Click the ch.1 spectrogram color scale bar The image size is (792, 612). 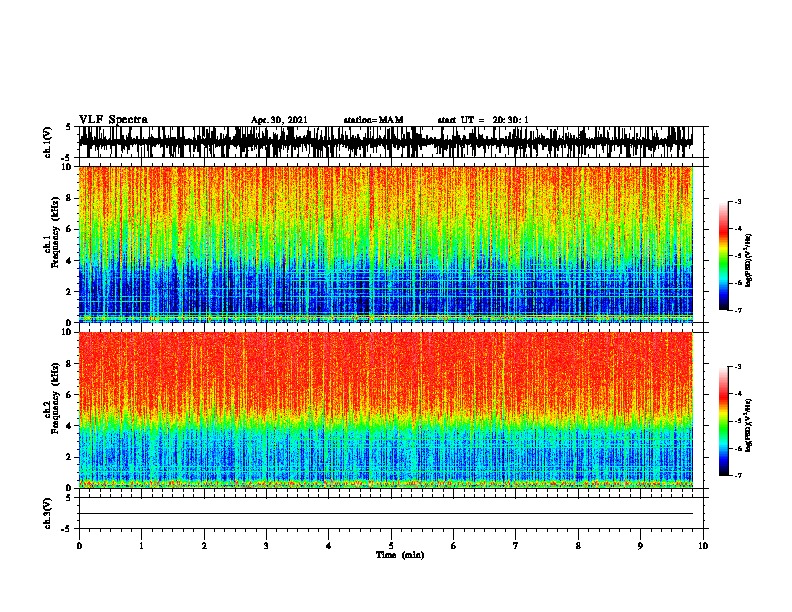click(723, 256)
